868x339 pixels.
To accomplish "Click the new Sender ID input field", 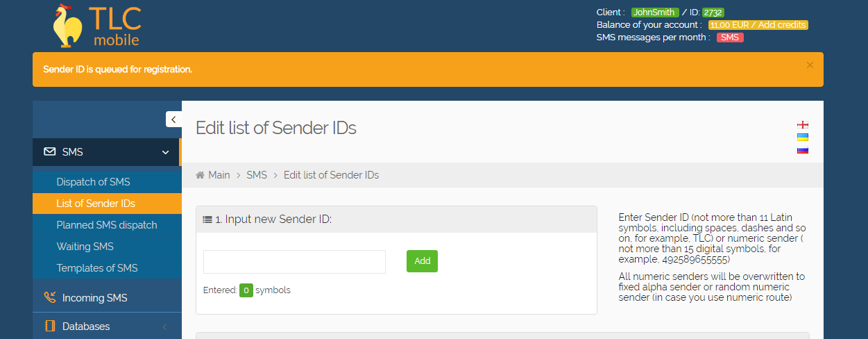I will [x=294, y=262].
